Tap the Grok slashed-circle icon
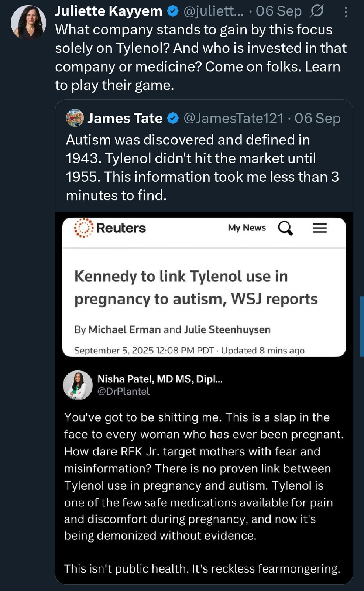364x591 pixels. [316, 11]
